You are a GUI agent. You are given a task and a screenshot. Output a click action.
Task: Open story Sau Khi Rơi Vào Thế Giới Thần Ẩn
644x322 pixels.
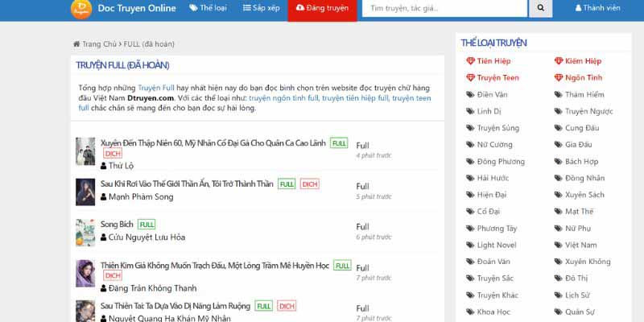187,184
